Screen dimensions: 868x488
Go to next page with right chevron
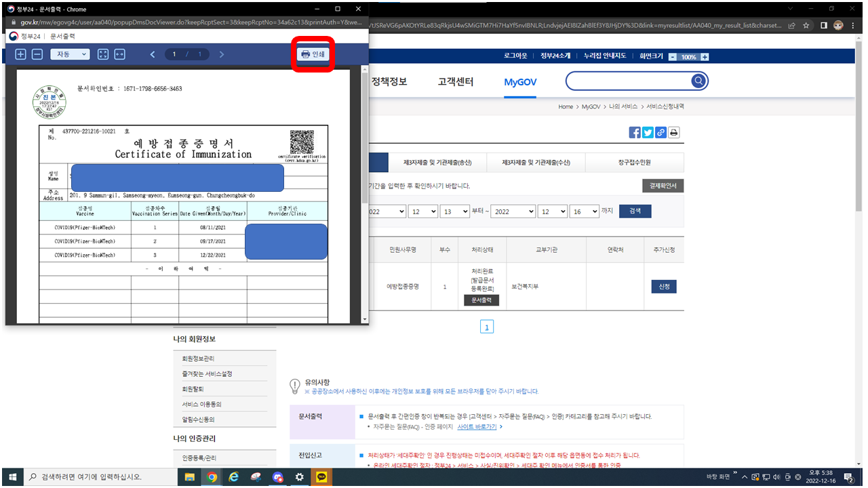pyautogui.click(x=222, y=54)
